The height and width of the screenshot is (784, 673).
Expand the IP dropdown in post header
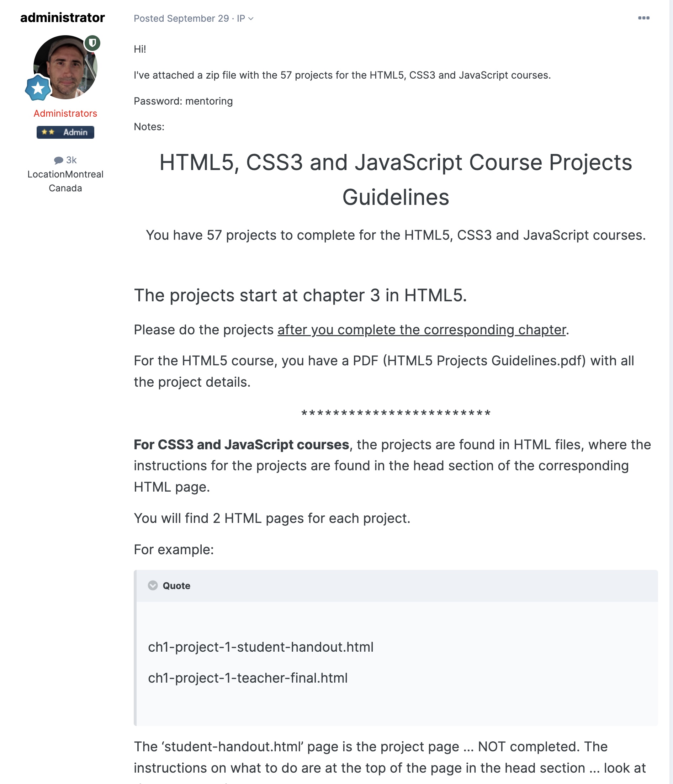245,18
